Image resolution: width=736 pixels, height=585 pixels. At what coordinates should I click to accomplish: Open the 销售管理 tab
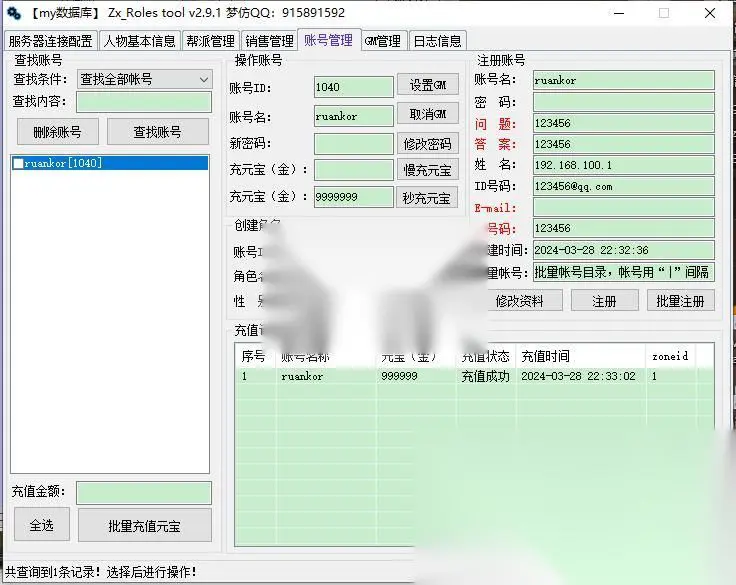click(269, 41)
